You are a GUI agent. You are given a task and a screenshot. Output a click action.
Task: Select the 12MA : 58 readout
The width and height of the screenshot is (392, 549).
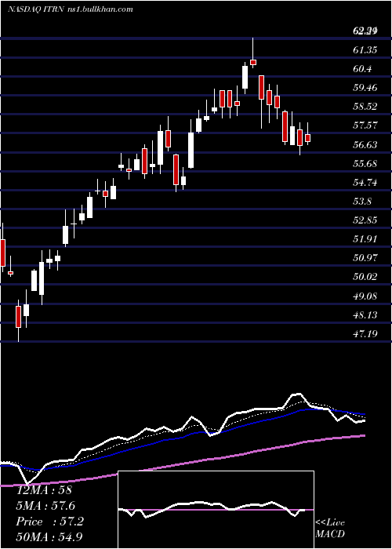(44, 490)
